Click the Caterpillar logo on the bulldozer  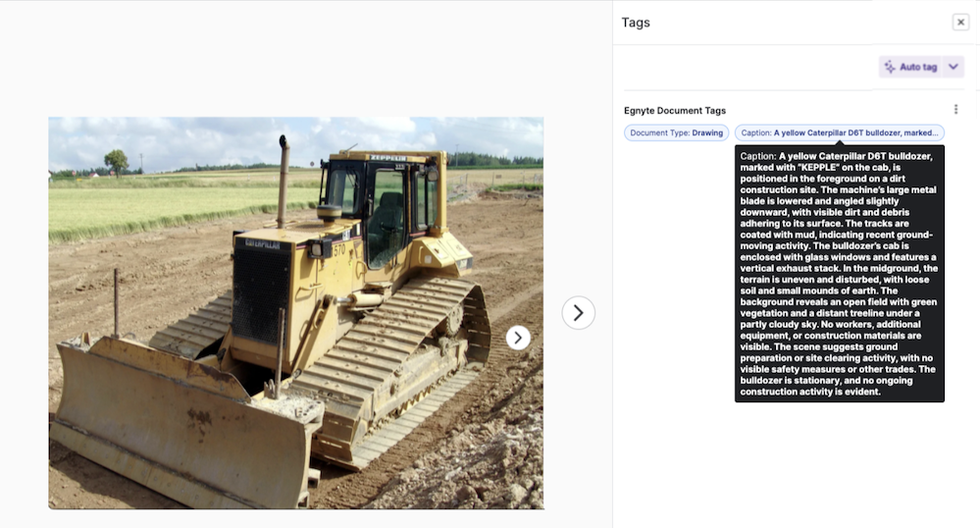point(263,244)
